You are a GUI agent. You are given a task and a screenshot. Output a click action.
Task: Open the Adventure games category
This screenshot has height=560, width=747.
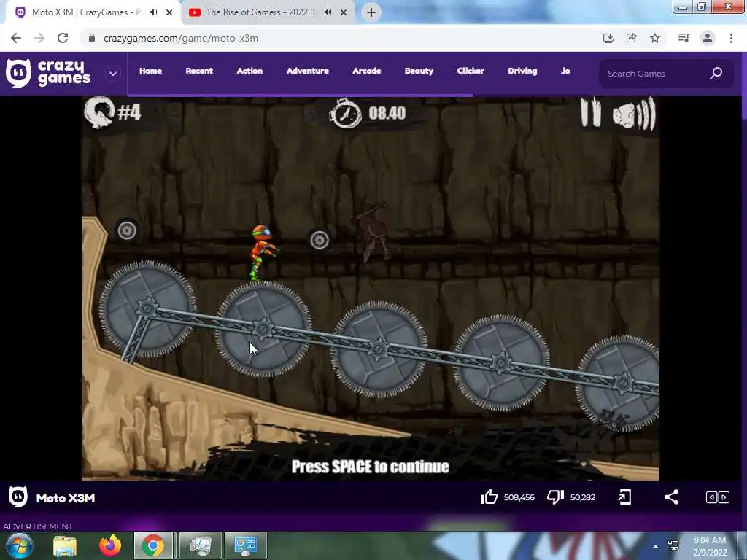click(x=308, y=71)
